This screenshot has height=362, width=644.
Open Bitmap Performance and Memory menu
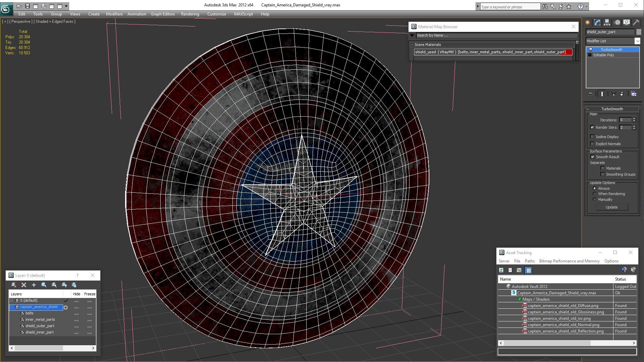569,261
